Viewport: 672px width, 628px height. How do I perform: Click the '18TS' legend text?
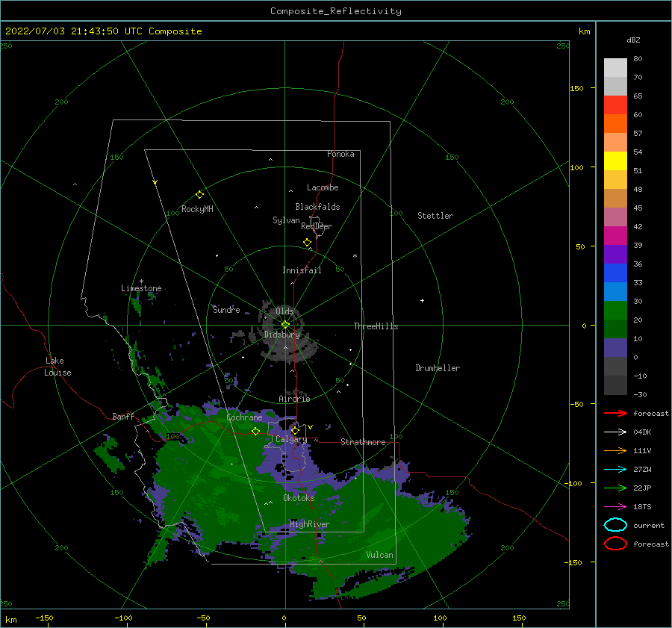(642, 507)
